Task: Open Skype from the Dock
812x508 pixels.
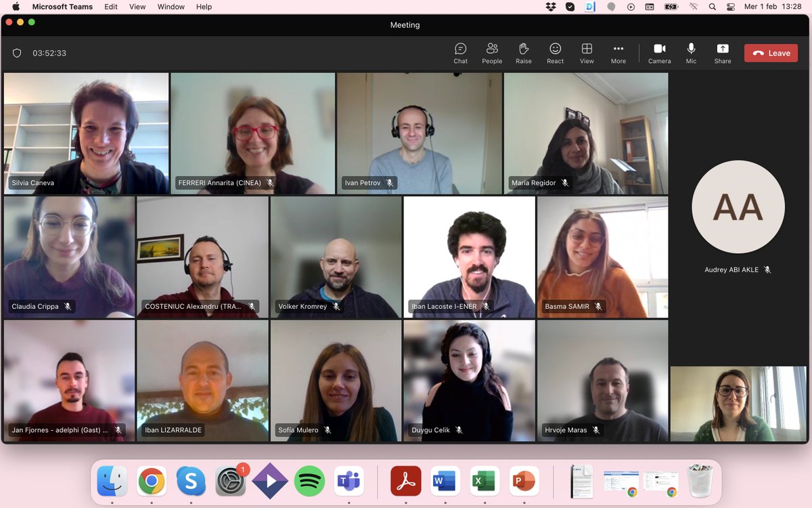Action: 191,481
